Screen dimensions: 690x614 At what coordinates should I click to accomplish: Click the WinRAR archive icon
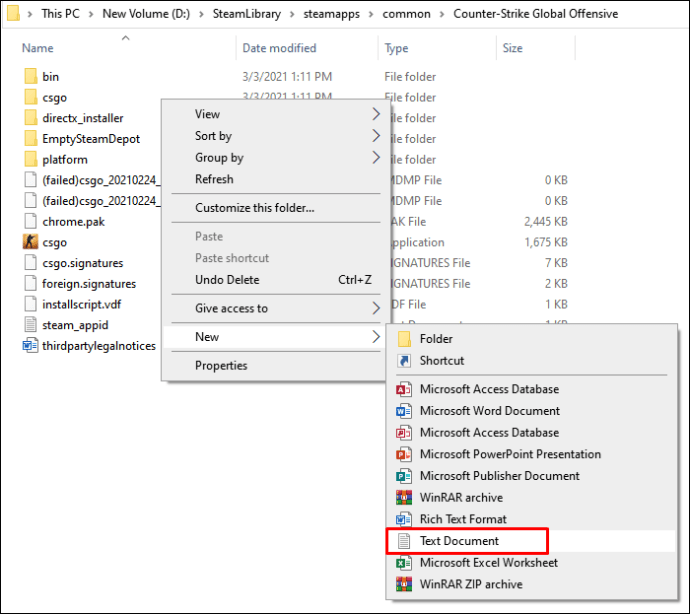point(404,497)
